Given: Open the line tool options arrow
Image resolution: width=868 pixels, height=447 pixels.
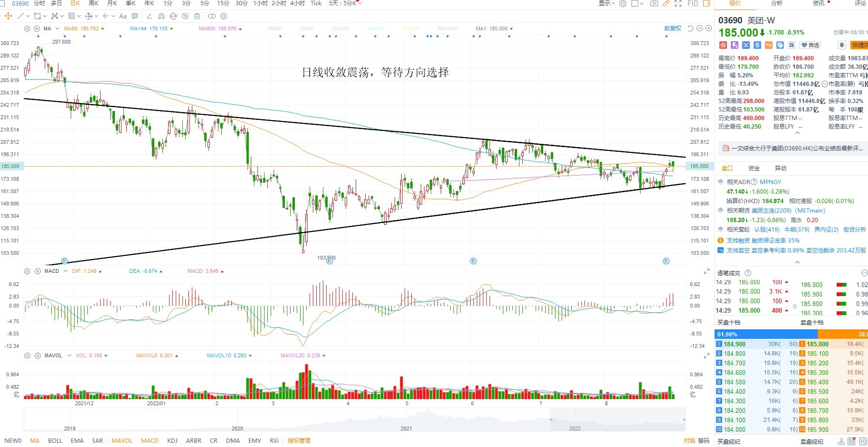Looking at the screenshot, I should (x=28, y=16).
